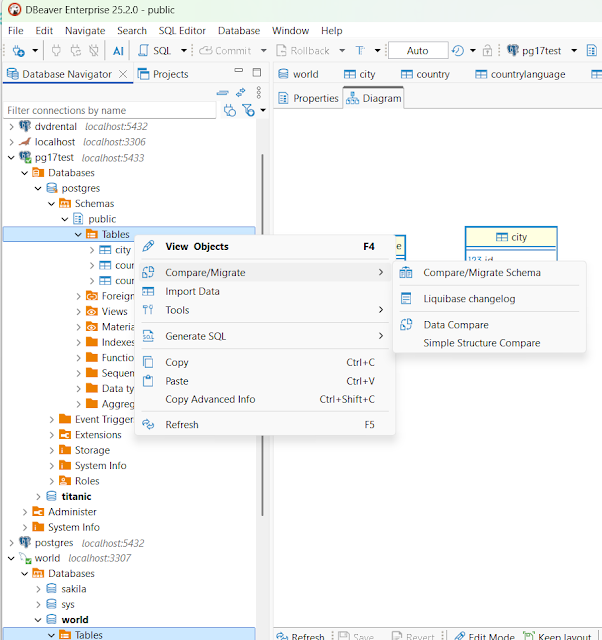This screenshot has height=640, width=602.
Task: Click the navigator connection filter plug icon
Action: coord(230,110)
